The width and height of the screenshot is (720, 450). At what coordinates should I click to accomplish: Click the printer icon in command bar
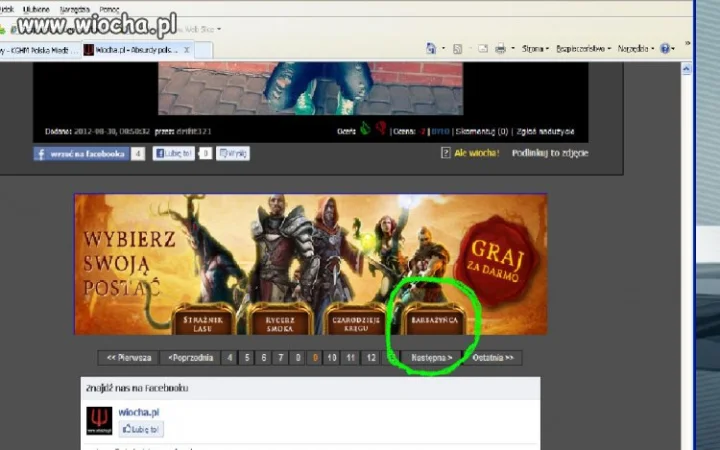point(500,48)
